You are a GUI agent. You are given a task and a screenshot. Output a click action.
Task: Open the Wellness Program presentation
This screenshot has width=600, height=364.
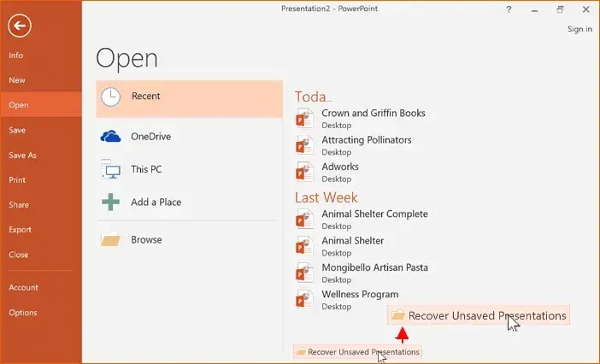[347, 300]
